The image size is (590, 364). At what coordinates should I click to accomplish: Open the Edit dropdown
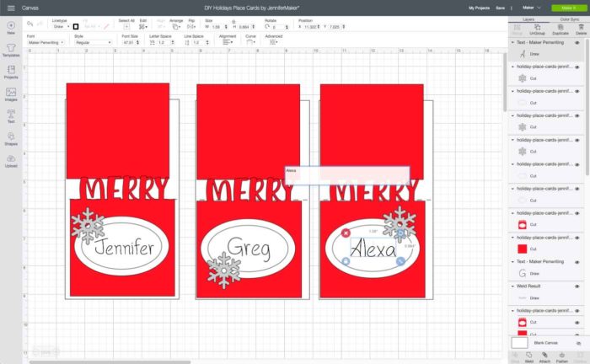pos(143,27)
